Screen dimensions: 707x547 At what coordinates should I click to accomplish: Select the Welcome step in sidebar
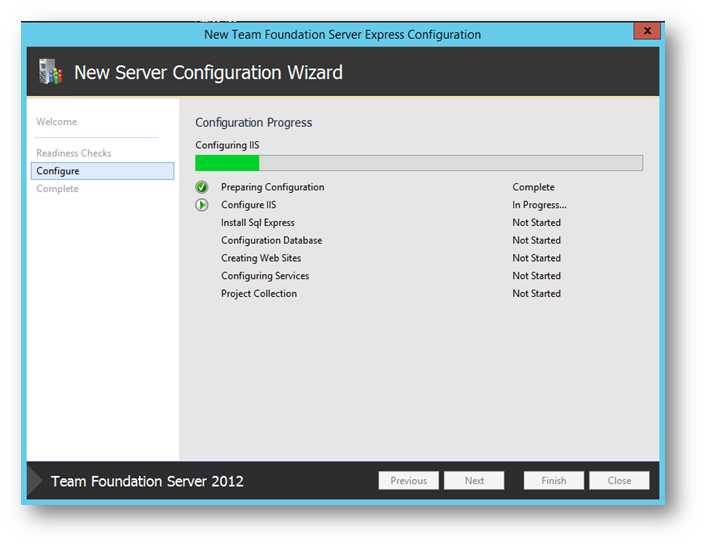(x=57, y=122)
